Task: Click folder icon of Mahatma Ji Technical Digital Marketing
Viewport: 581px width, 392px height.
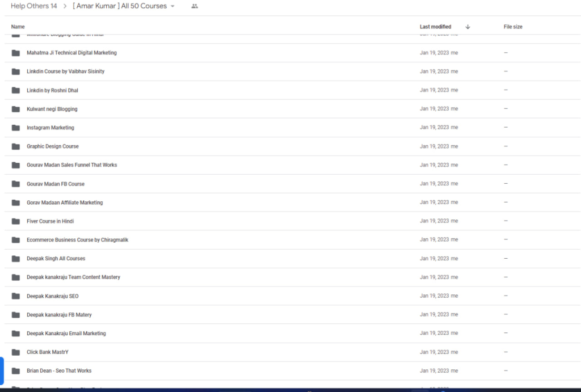Action: click(x=15, y=53)
